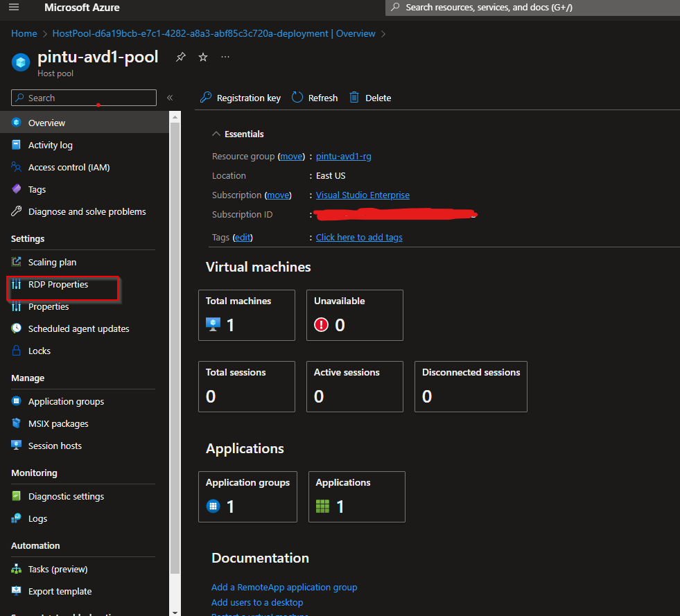680x616 pixels.
Task: Open Scaling plan settings
Action: coord(84,262)
